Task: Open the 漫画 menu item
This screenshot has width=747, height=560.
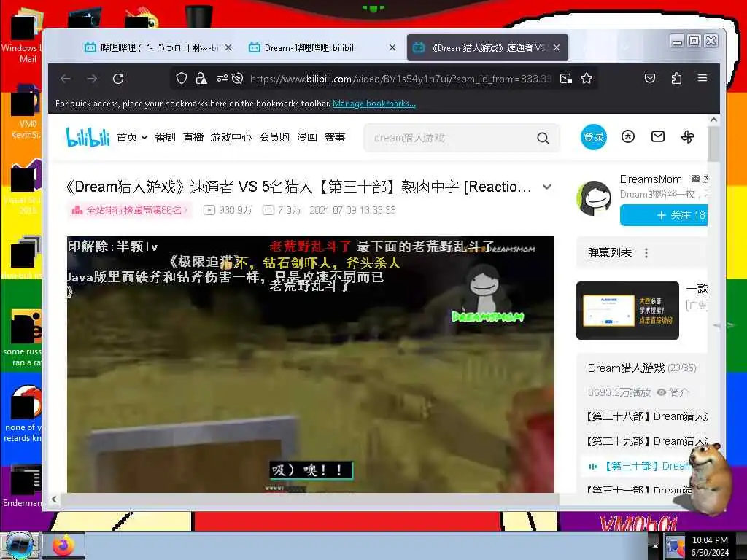Action: (307, 138)
